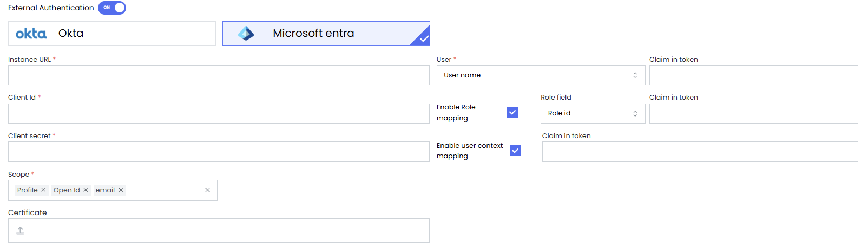Click the Certificate label
The width and height of the screenshot is (868, 252).
[27, 212]
